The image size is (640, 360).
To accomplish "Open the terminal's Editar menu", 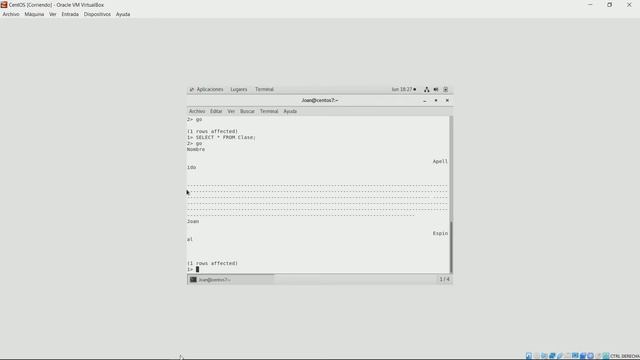I will (x=216, y=111).
